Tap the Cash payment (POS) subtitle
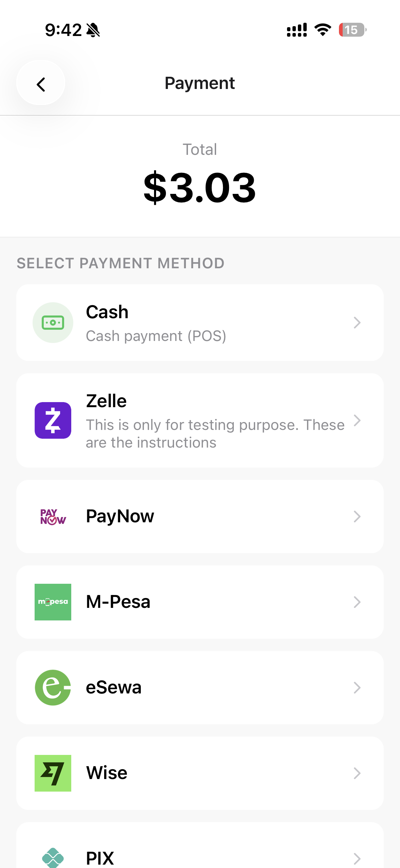 coord(156,336)
